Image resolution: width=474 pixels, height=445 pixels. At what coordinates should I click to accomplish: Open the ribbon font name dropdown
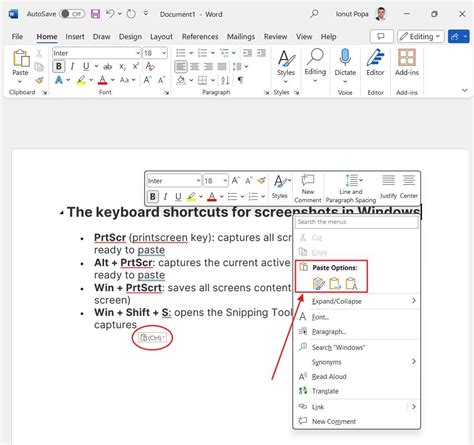click(x=138, y=53)
